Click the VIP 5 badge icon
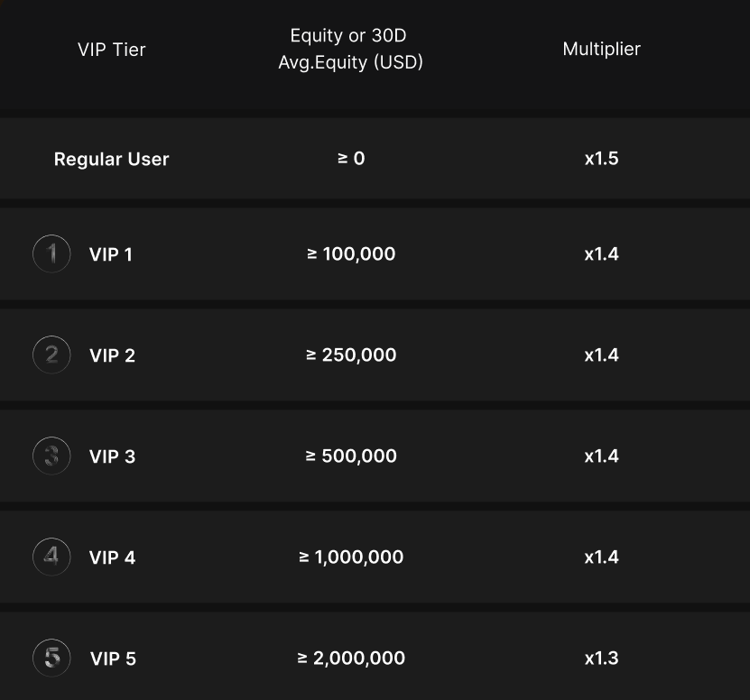The height and width of the screenshot is (700, 750). pyautogui.click(x=51, y=658)
